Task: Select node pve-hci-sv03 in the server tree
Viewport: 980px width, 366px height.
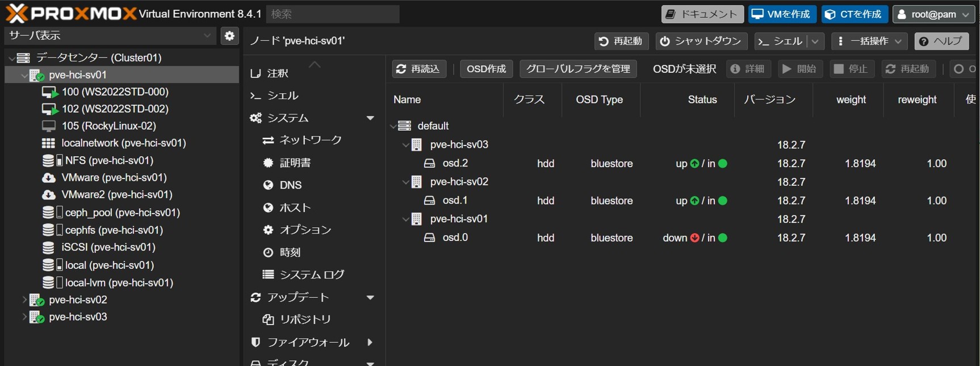Action: click(78, 317)
